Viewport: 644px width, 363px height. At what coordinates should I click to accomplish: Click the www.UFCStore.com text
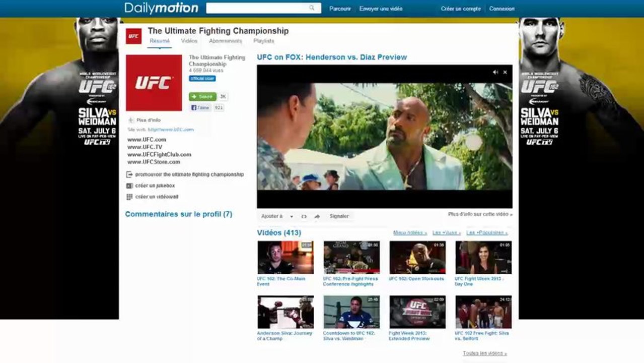click(x=154, y=162)
